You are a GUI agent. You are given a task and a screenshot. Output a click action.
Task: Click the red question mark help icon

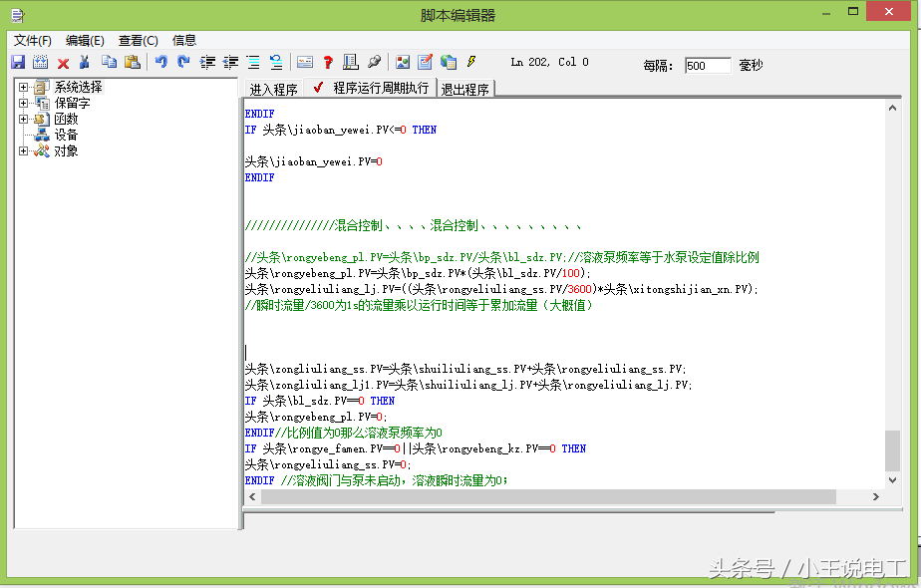click(x=328, y=62)
